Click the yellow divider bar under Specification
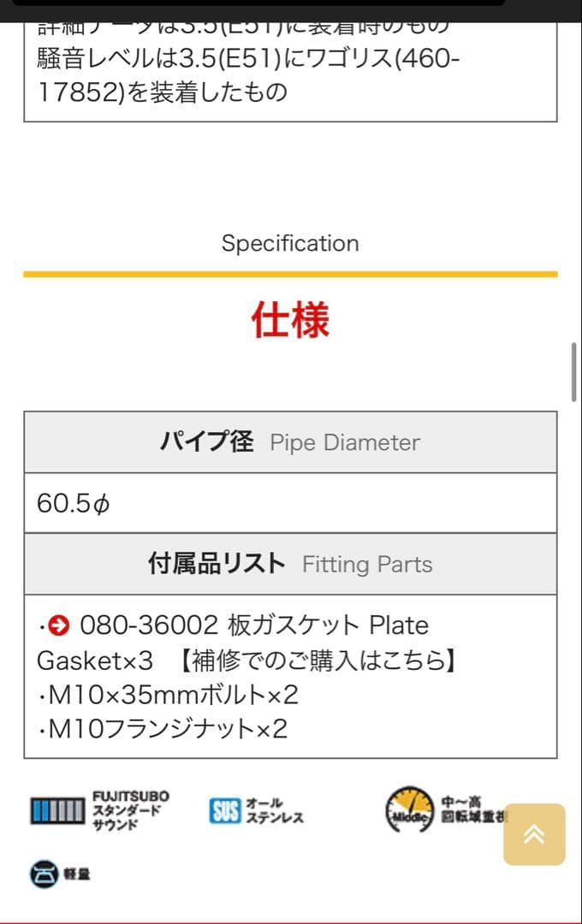 290,271
